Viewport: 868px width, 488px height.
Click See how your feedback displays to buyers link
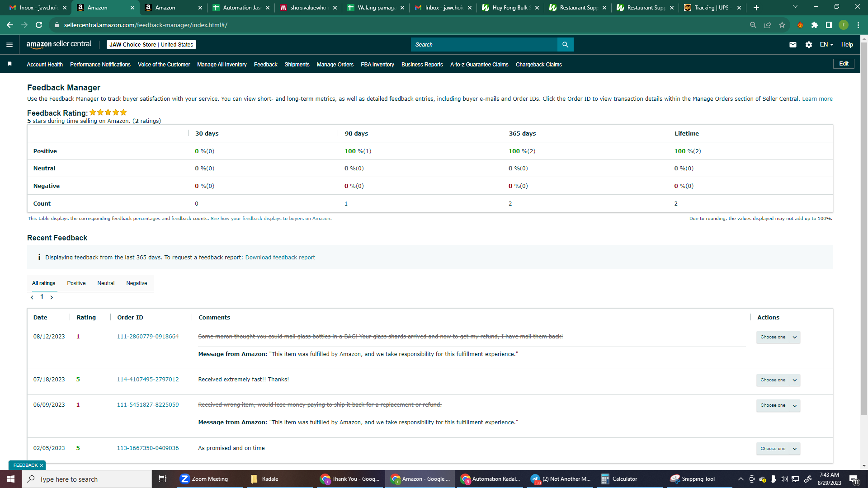270,219
